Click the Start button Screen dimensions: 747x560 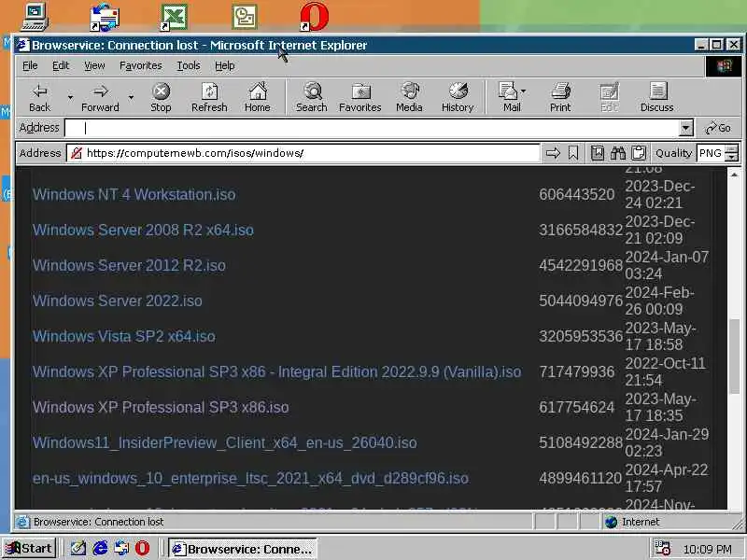click(30, 548)
